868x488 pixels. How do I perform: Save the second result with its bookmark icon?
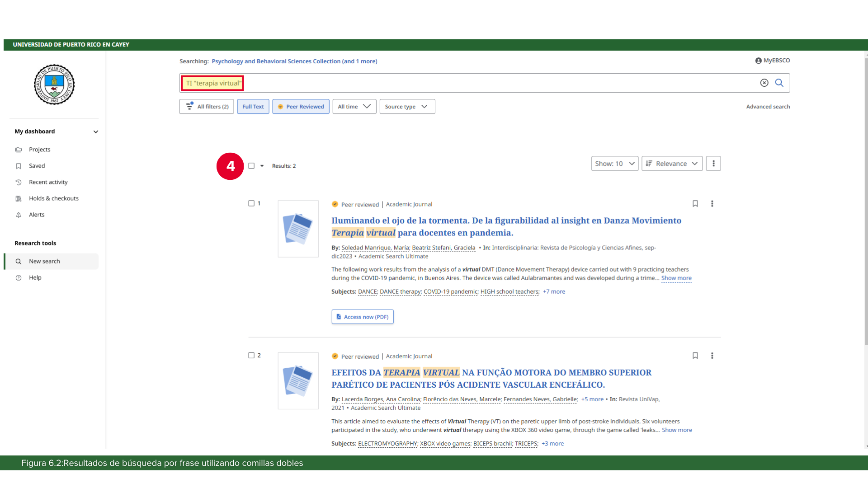(x=695, y=356)
